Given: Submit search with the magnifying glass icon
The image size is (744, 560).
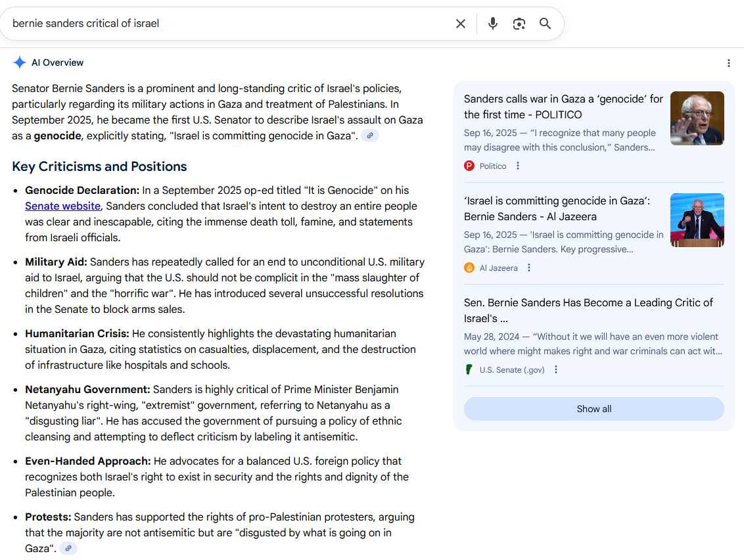Looking at the screenshot, I should coord(546,24).
